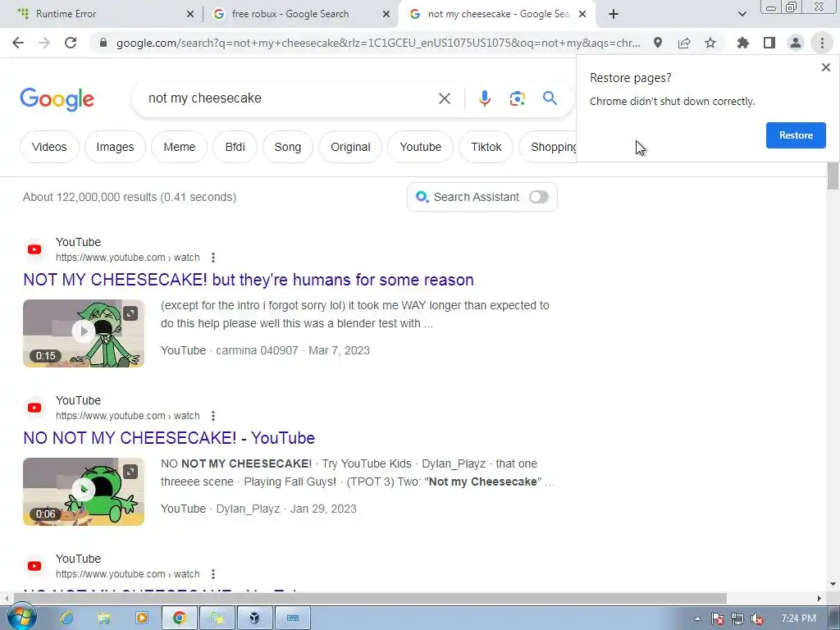Viewport: 840px width, 630px height.
Task: Close the free robux tab
Action: [386, 15]
